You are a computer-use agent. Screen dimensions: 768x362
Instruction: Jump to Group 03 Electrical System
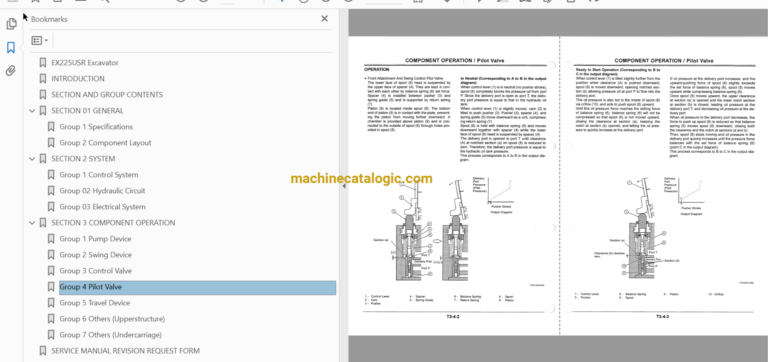(x=102, y=207)
